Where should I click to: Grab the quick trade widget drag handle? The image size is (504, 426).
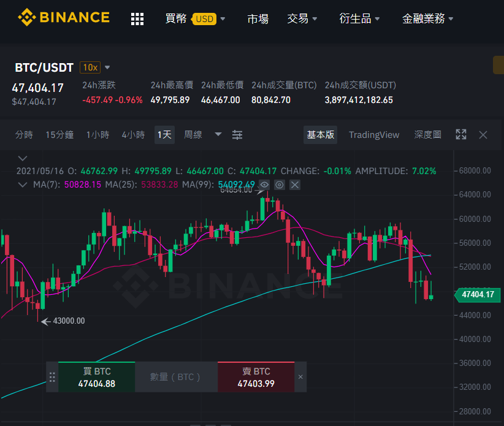coord(52,377)
